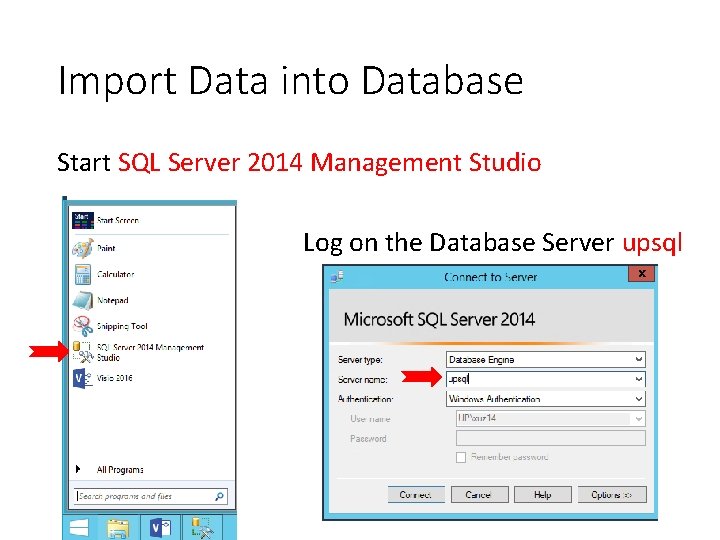
Task: Open Management Studio taskbar icon
Action: pyautogui.click(x=202, y=528)
